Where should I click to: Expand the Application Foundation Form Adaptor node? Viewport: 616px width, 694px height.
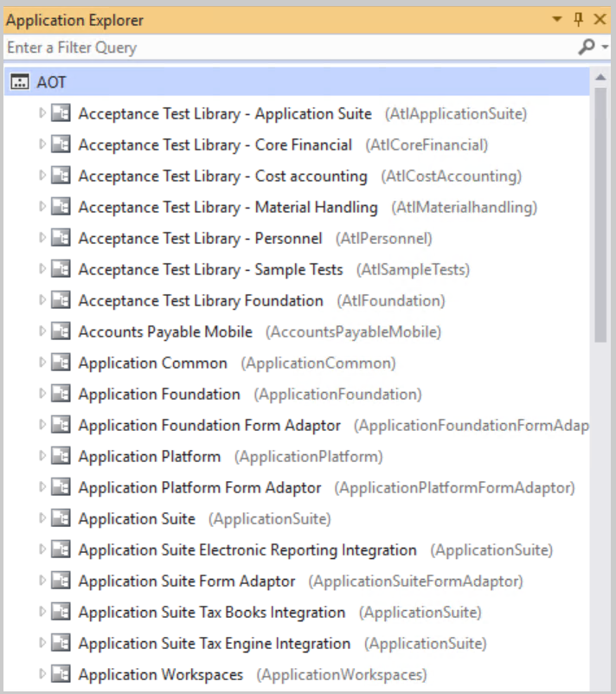pyautogui.click(x=42, y=425)
